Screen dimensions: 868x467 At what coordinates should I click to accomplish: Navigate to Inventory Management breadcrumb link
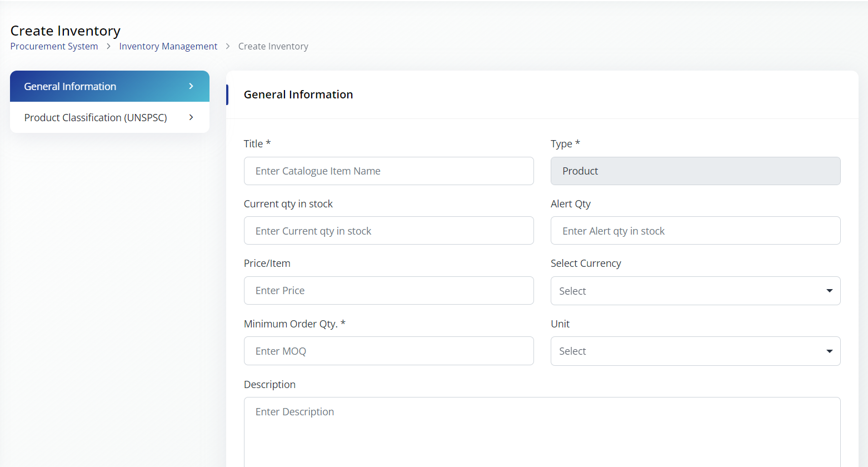pos(168,46)
